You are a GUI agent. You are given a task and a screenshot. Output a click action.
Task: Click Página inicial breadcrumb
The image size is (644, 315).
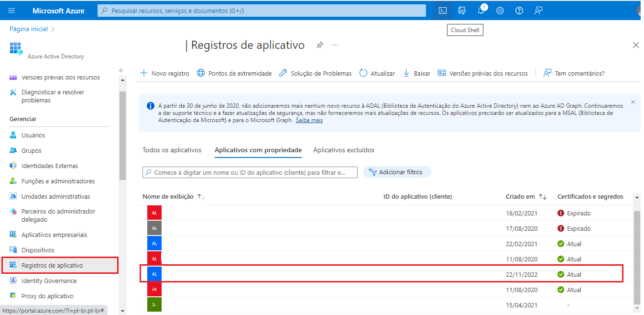pyautogui.click(x=29, y=29)
